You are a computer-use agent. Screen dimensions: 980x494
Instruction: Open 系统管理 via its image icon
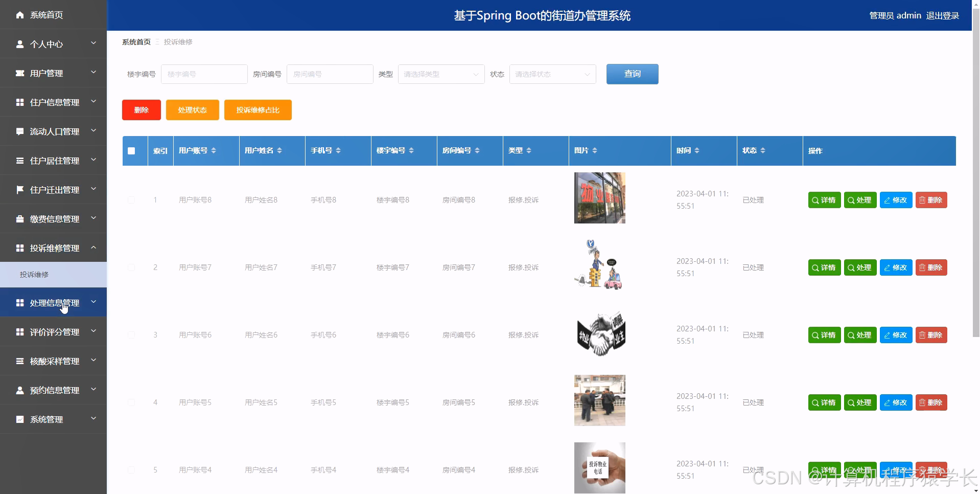(x=19, y=419)
